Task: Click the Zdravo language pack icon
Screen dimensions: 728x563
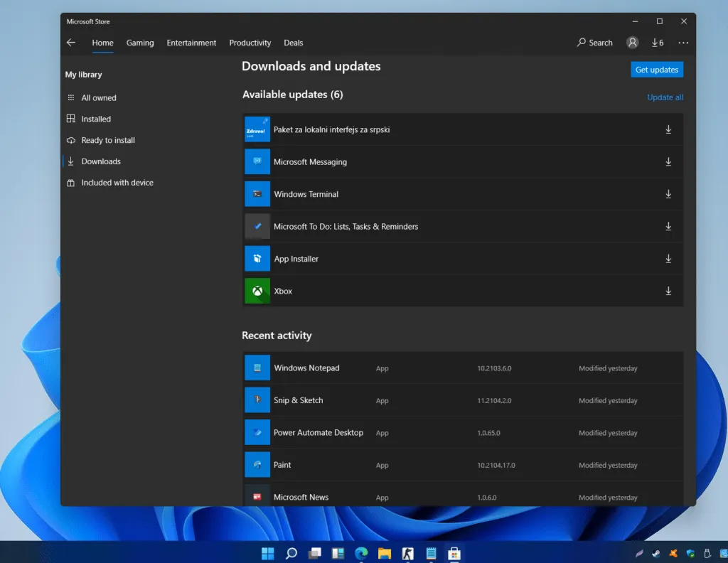Action: 257,129
